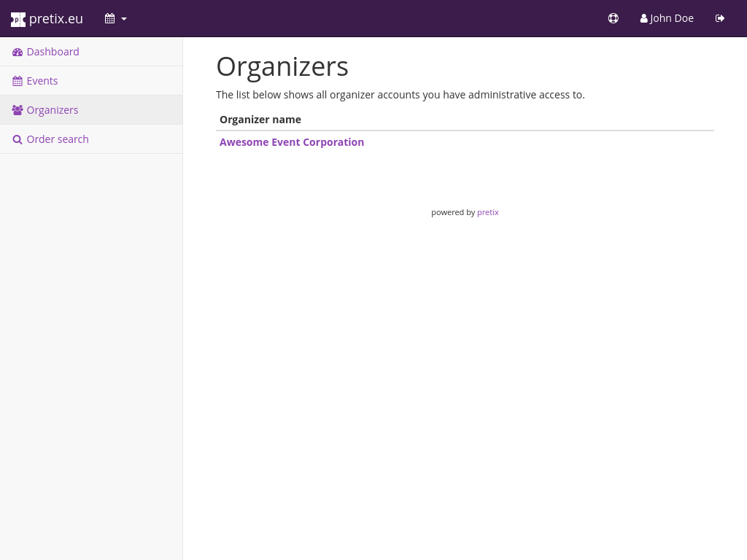747x560 pixels.
Task: Click the organizer accounts description text
Action: [400, 95]
